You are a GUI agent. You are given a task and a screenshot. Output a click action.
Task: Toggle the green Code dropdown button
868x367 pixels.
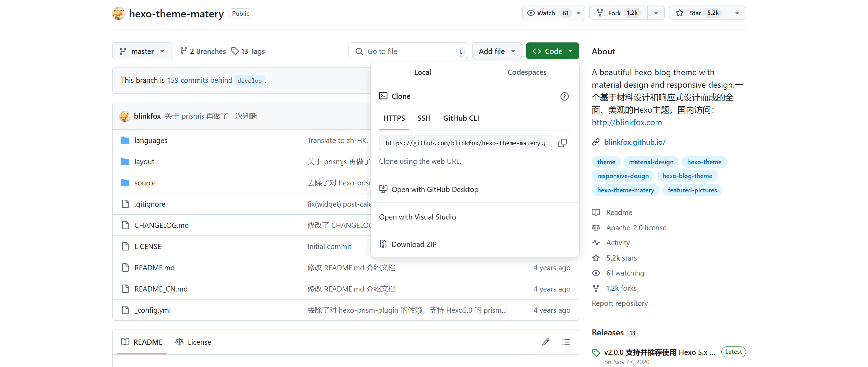(552, 51)
